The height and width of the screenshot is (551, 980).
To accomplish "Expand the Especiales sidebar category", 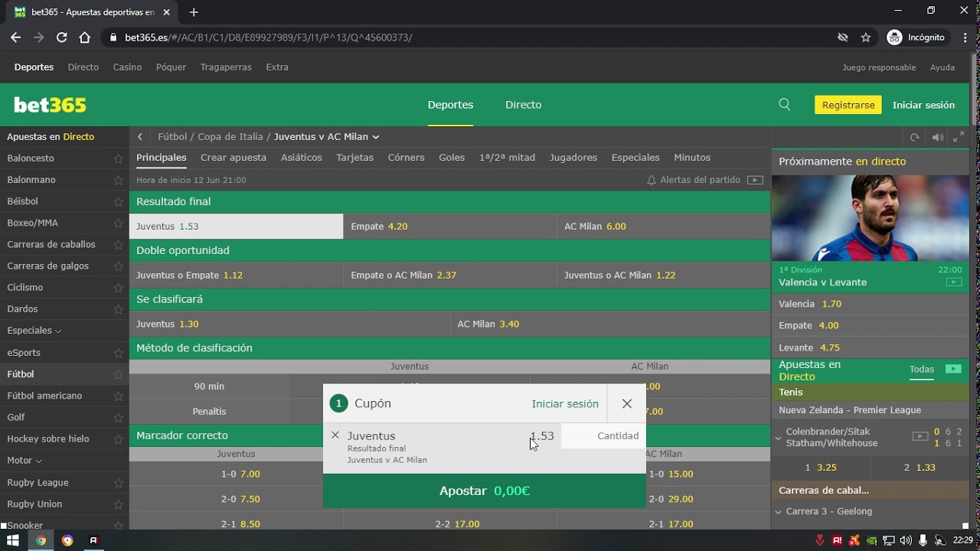I will point(34,331).
